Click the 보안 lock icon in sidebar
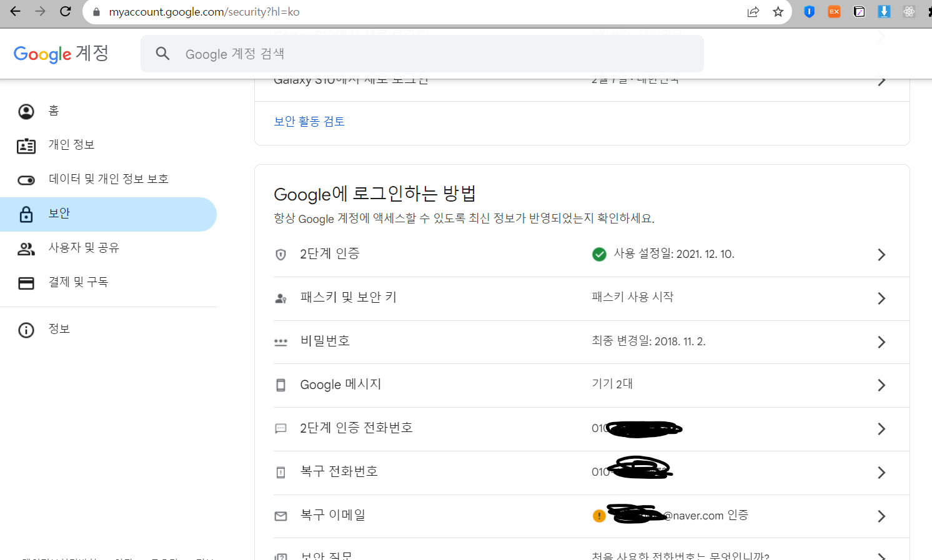The width and height of the screenshot is (932, 560). click(26, 214)
